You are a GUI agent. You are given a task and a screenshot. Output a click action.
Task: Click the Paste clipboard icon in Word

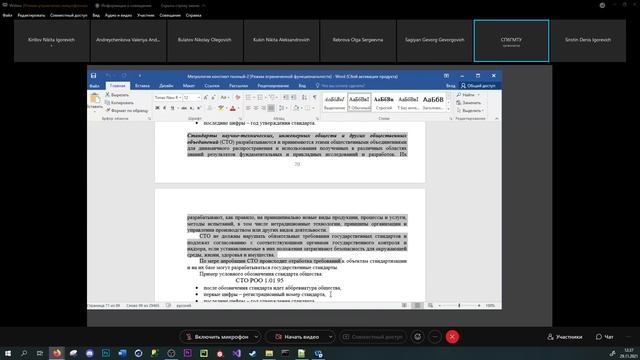click(95, 98)
